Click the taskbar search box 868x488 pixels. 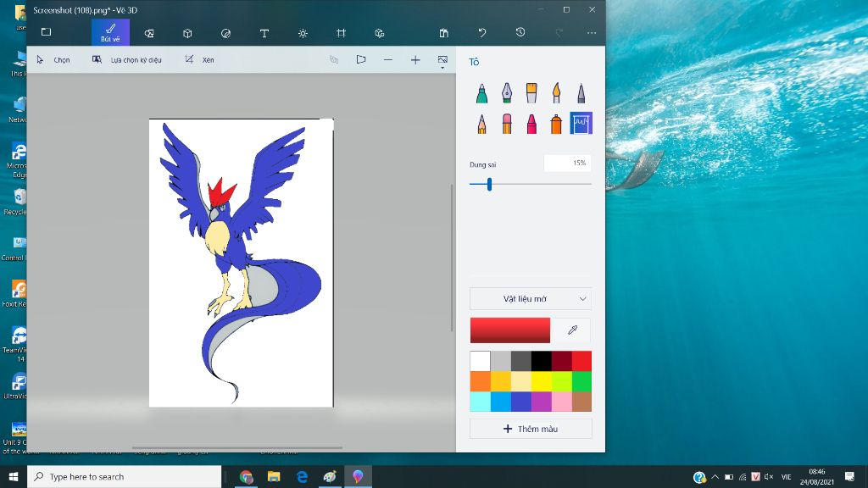pos(124,476)
